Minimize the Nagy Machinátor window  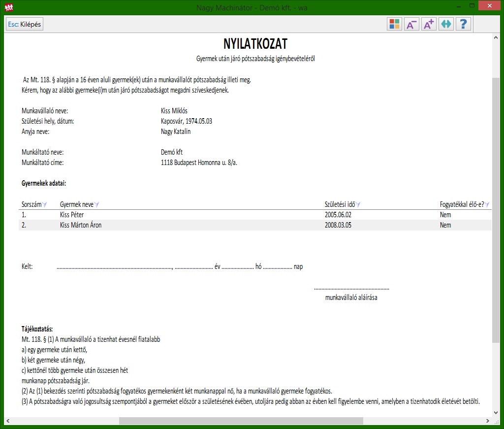coord(459,6)
